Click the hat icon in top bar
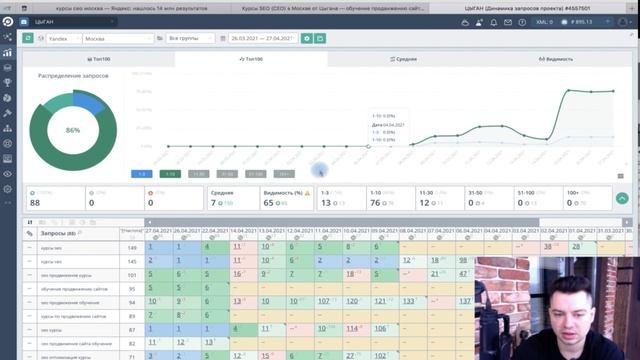This screenshot has height=360, width=640. 465,22
